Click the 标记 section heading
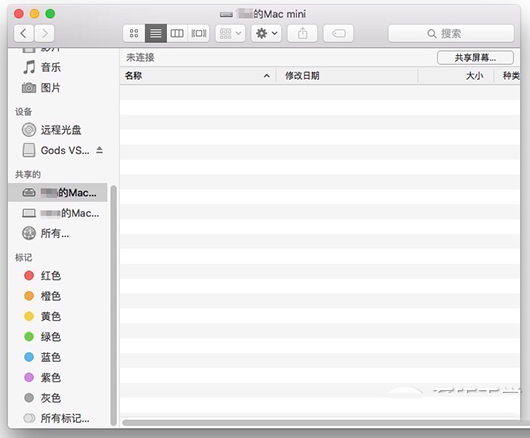This screenshot has height=438, width=530. [23, 258]
